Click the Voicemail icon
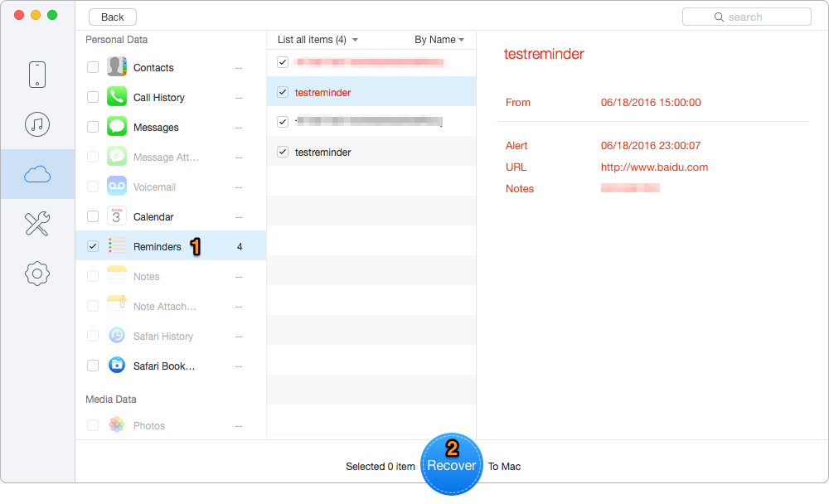The height and width of the screenshot is (504, 829). point(117,187)
